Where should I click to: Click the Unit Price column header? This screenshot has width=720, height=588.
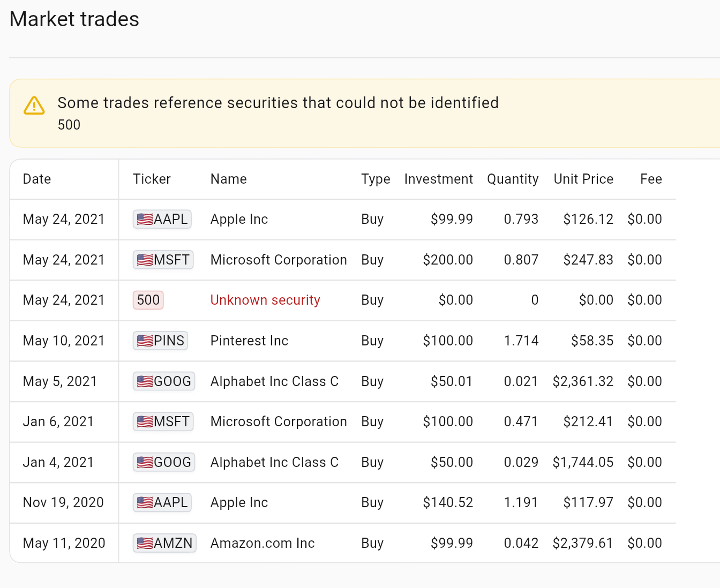click(x=583, y=179)
